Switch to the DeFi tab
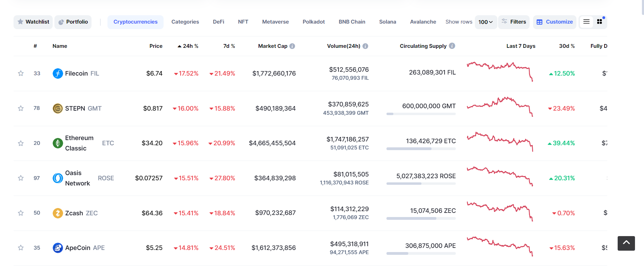 [218, 22]
